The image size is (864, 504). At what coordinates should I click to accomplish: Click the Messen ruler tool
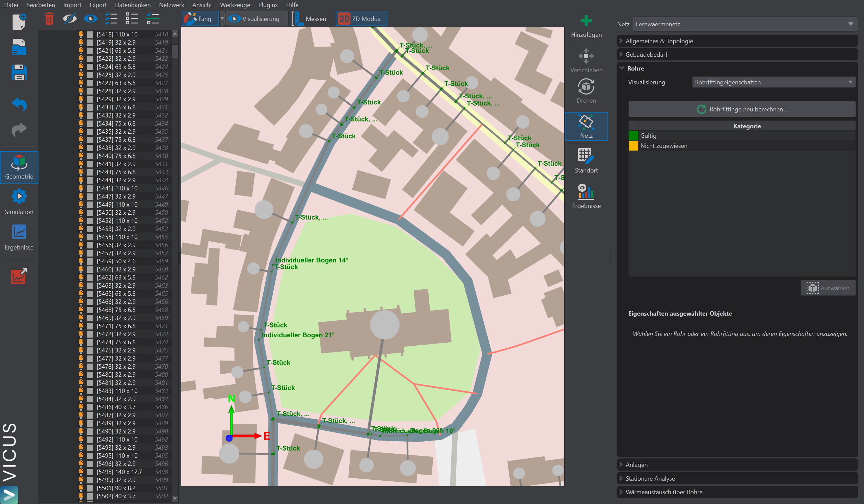(309, 19)
